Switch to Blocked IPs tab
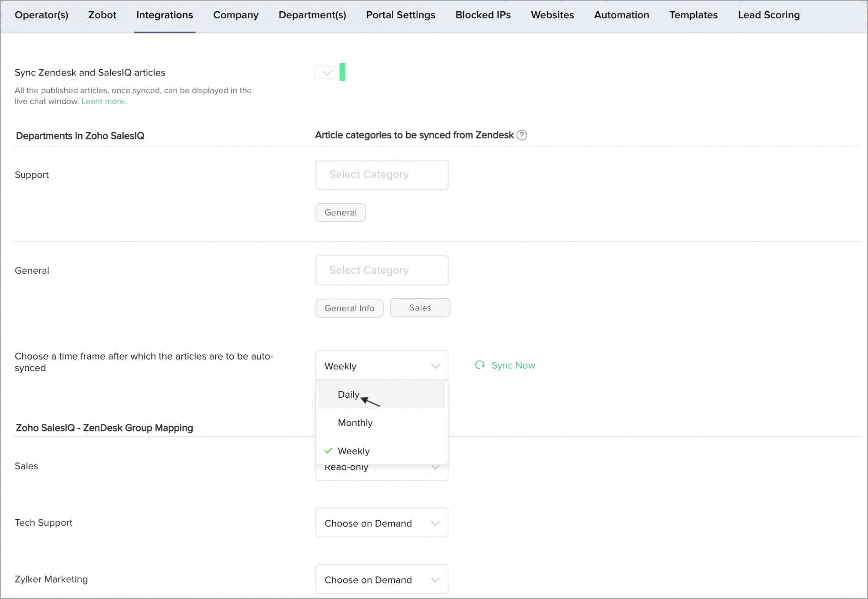This screenshot has width=868, height=599. pos(483,15)
